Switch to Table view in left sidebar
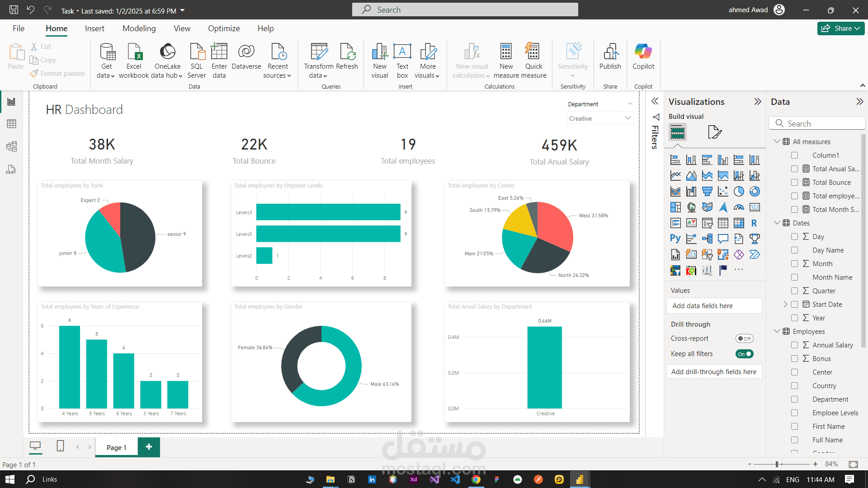 point(12,124)
